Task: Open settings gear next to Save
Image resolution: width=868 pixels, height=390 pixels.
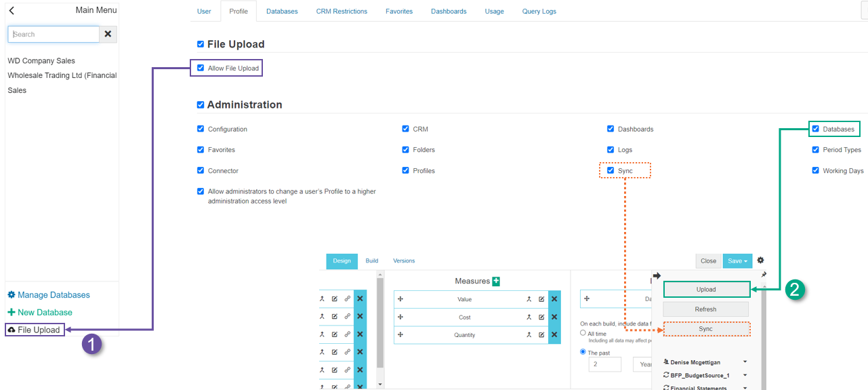Action: click(760, 260)
